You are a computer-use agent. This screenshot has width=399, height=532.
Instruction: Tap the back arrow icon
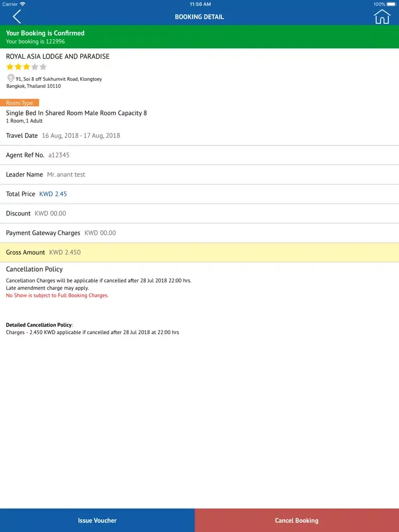coord(16,16)
